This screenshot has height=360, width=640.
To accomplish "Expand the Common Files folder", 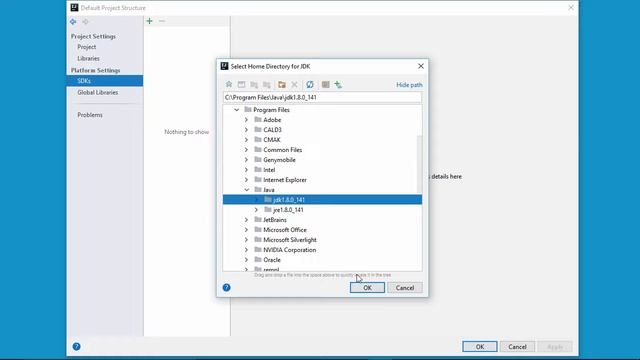I will (x=247, y=150).
